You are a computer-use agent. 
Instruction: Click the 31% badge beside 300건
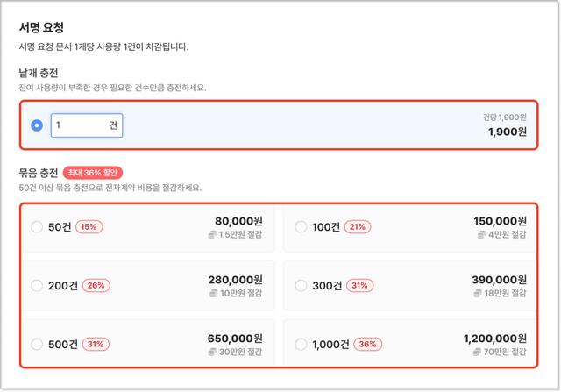point(359,285)
